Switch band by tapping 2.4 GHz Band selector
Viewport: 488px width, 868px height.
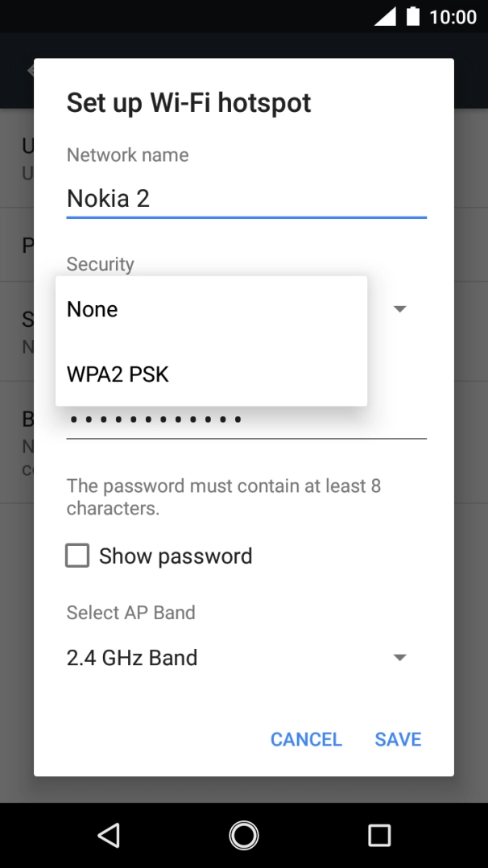(x=131, y=657)
